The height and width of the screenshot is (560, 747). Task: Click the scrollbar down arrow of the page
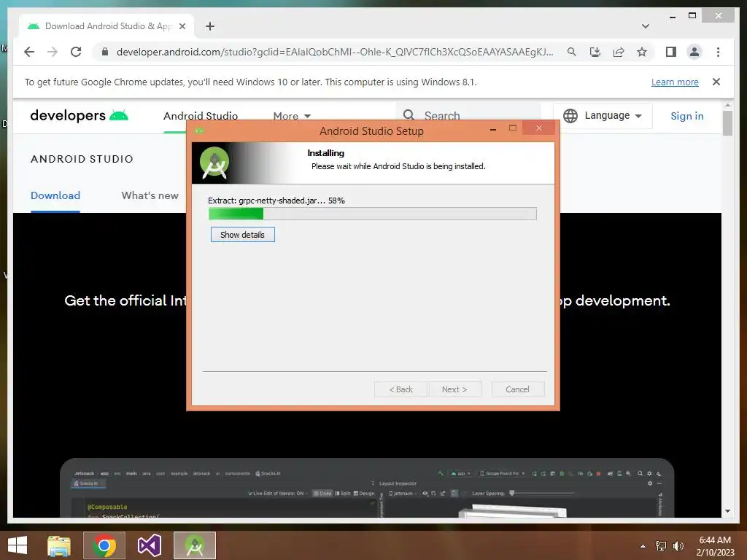click(727, 511)
